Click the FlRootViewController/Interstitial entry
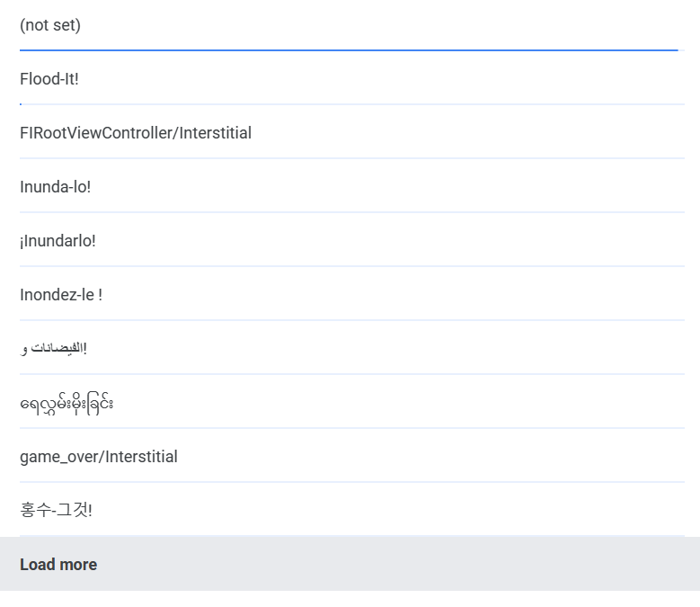This screenshot has height=607, width=700. click(351, 133)
